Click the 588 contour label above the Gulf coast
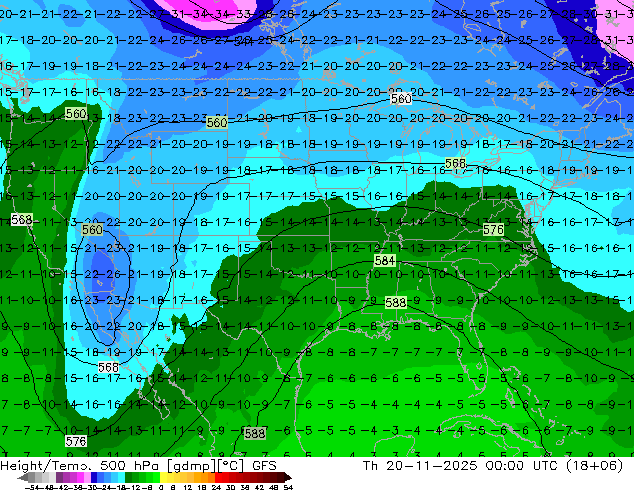 click(x=395, y=302)
